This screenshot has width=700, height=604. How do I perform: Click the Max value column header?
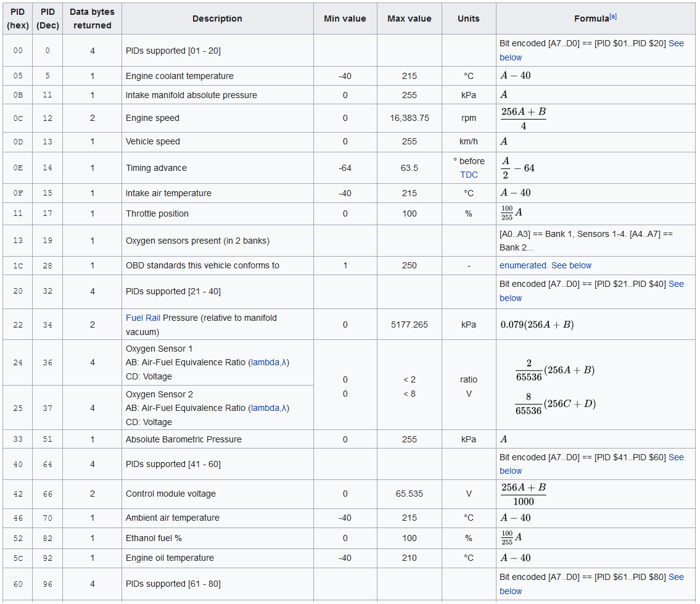click(x=410, y=19)
